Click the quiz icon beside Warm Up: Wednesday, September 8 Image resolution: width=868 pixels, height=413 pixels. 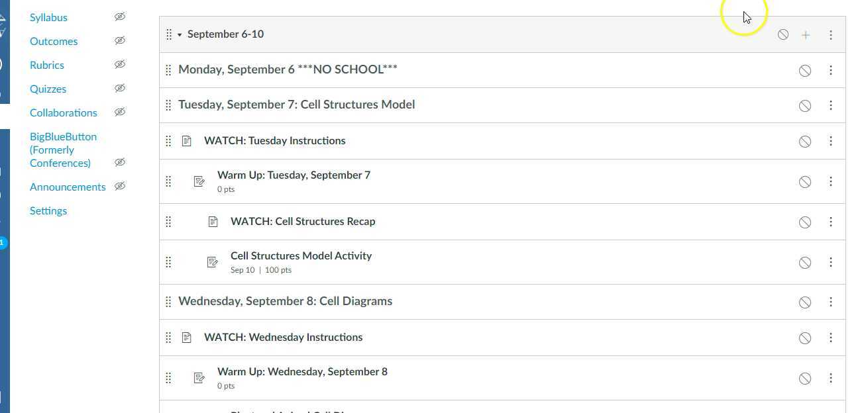pos(199,378)
